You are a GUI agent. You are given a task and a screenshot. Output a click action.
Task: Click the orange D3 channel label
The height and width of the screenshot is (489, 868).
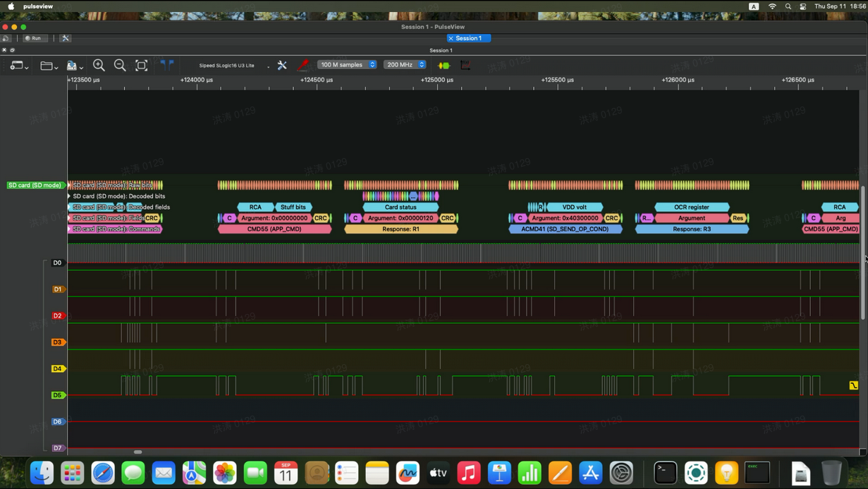[58, 342]
